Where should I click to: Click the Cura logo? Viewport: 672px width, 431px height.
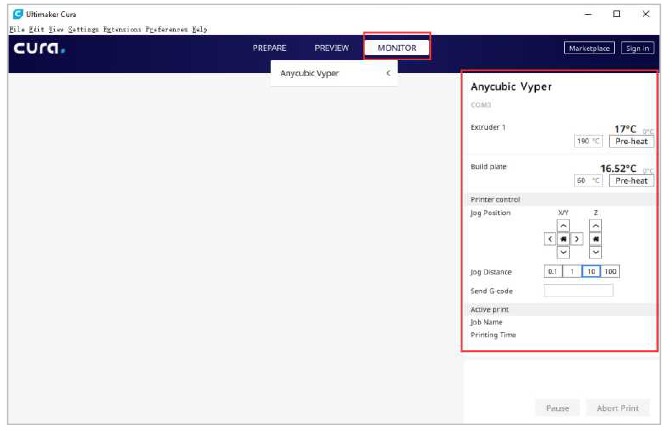tap(39, 48)
